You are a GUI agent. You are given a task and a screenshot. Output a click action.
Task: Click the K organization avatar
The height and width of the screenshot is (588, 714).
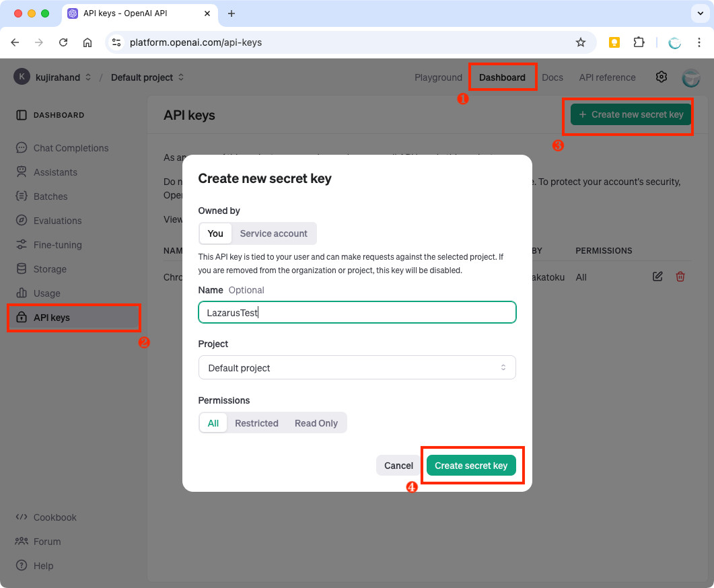click(x=22, y=77)
